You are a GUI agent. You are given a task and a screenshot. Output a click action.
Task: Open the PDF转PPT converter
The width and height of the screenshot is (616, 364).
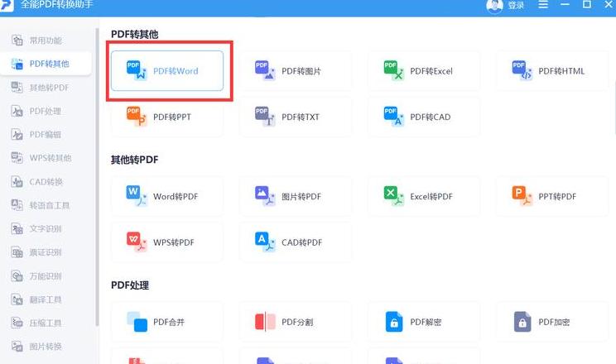pyautogui.click(x=167, y=117)
